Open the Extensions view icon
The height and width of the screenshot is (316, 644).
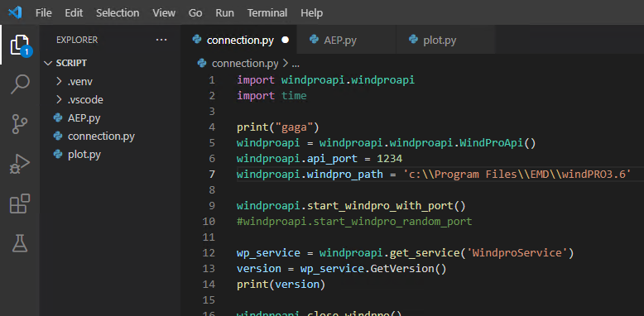pyautogui.click(x=20, y=203)
